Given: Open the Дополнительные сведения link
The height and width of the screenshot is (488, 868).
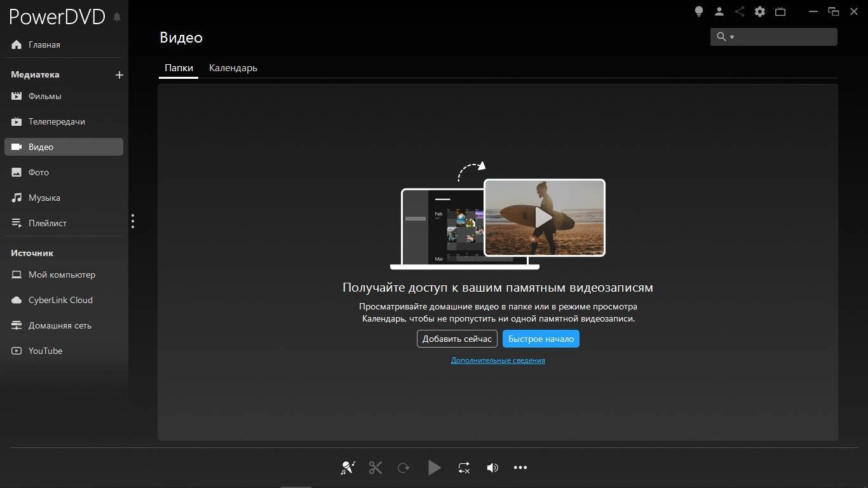Looking at the screenshot, I should (498, 360).
